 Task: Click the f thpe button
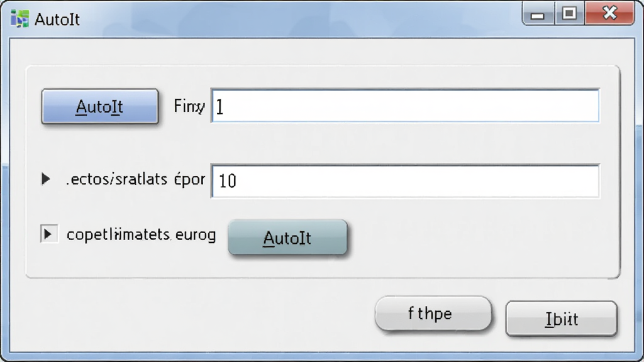pos(433,314)
